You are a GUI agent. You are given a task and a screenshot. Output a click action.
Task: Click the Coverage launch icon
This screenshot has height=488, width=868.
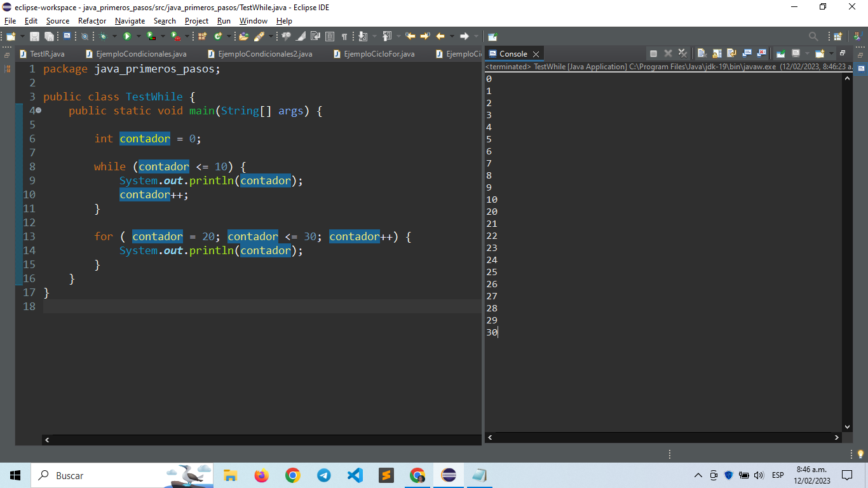pyautogui.click(x=151, y=36)
